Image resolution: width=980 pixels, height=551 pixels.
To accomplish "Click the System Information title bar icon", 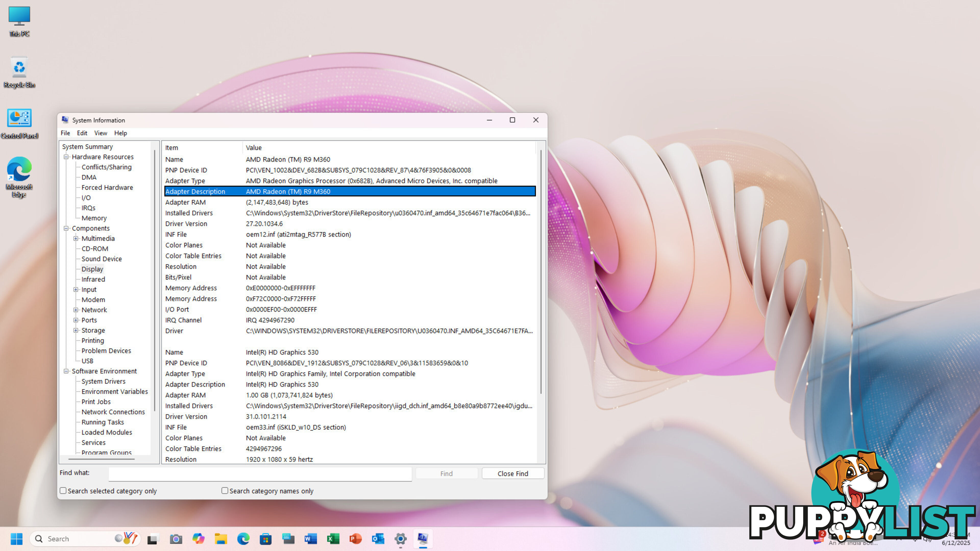I will pyautogui.click(x=65, y=120).
